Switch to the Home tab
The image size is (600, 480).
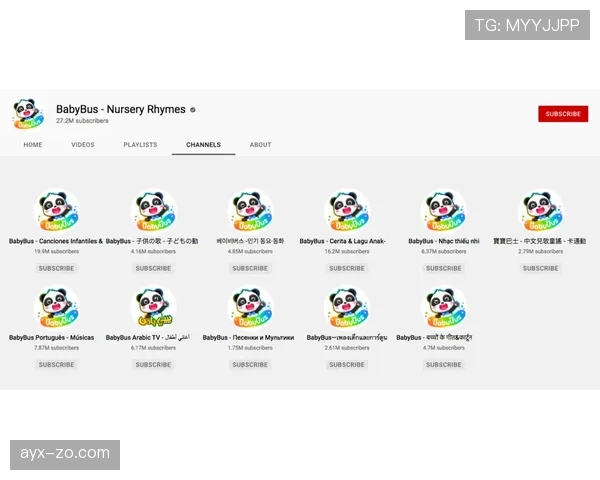click(x=33, y=145)
